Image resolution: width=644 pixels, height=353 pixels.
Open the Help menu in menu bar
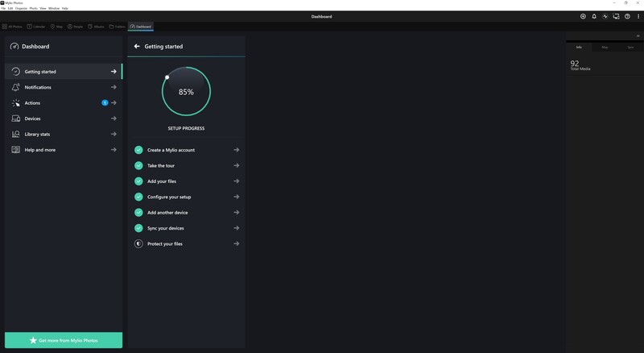point(65,8)
